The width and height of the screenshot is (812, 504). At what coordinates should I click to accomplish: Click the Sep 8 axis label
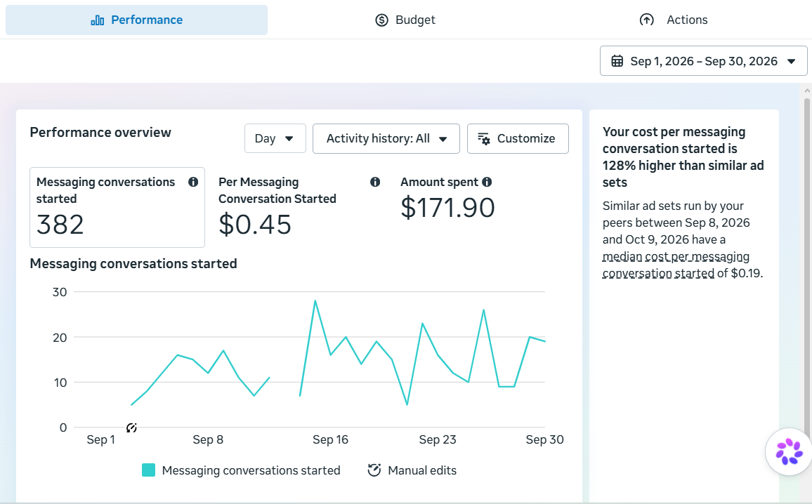pos(208,440)
